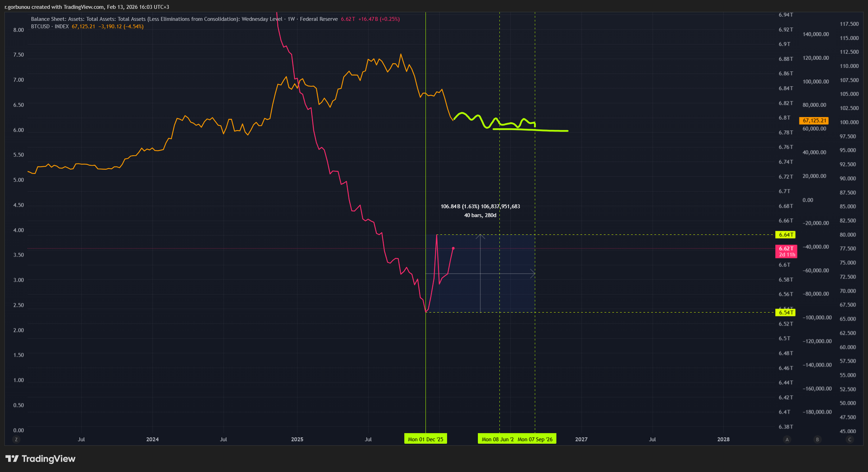Image resolution: width=868 pixels, height=472 pixels.
Task: Click the measurement tool right arrow
Action: (533, 274)
